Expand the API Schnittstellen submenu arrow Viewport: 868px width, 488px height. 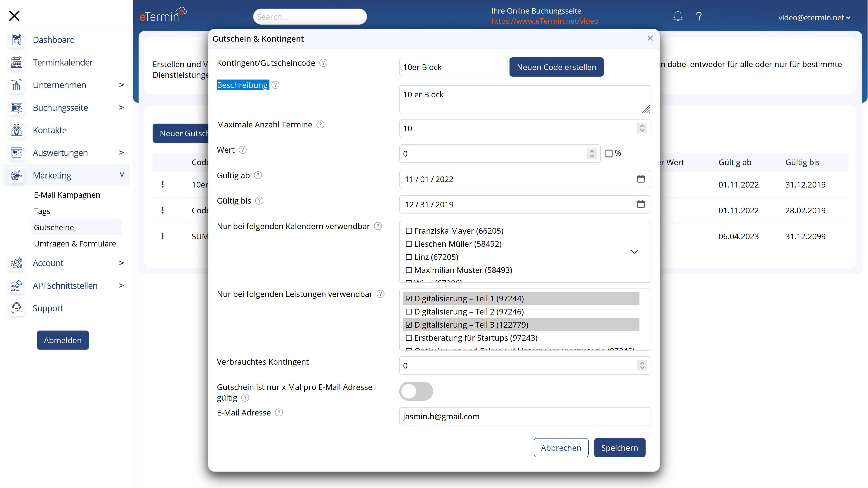(x=122, y=285)
